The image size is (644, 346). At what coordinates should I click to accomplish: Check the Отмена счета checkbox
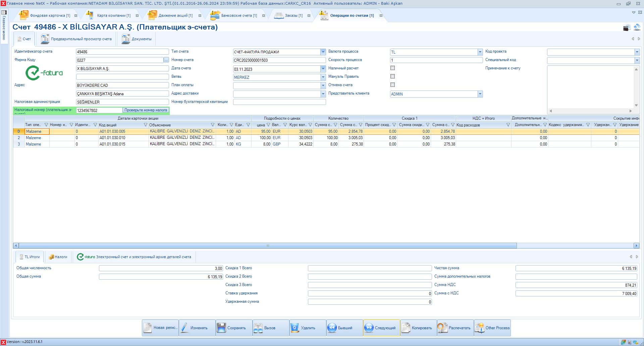coord(392,85)
